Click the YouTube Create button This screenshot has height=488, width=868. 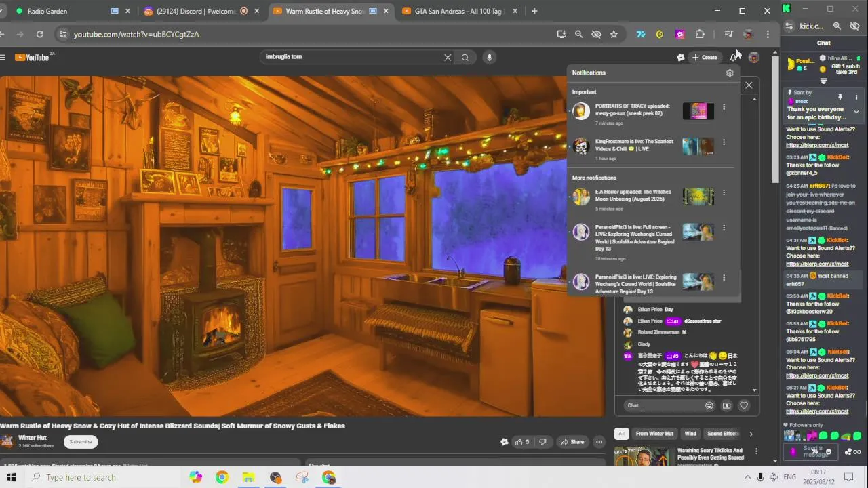[x=704, y=58]
